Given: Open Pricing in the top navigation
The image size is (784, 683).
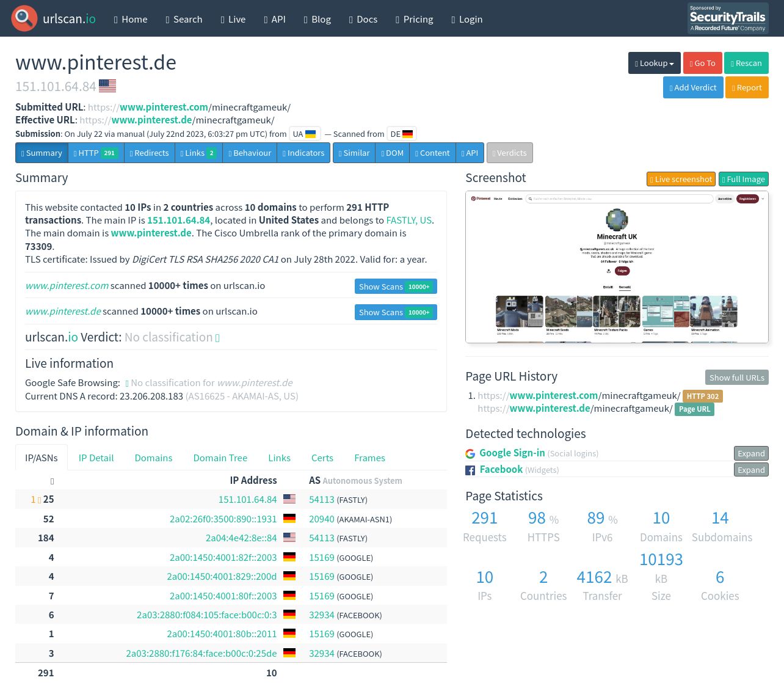Looking at the screenshot, I should 415,19.
